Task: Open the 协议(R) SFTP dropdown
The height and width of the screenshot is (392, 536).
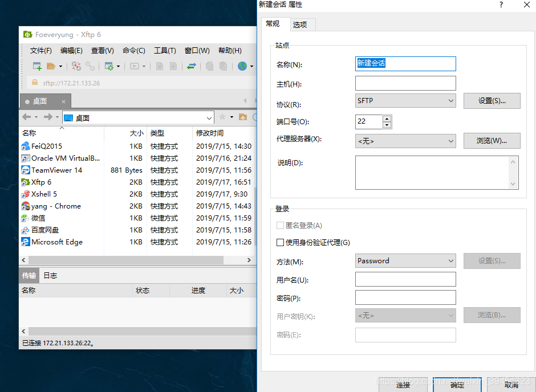Action: [x=405, y=101]
